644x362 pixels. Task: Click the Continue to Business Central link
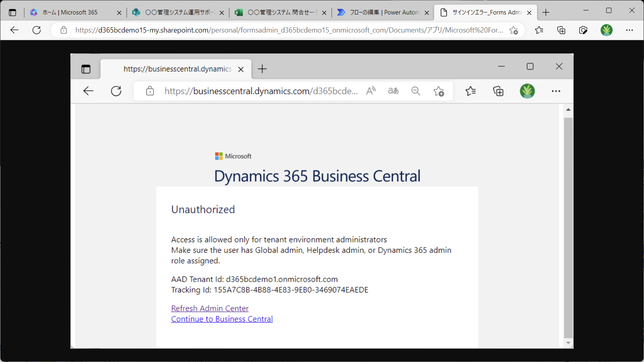(222, 319)
